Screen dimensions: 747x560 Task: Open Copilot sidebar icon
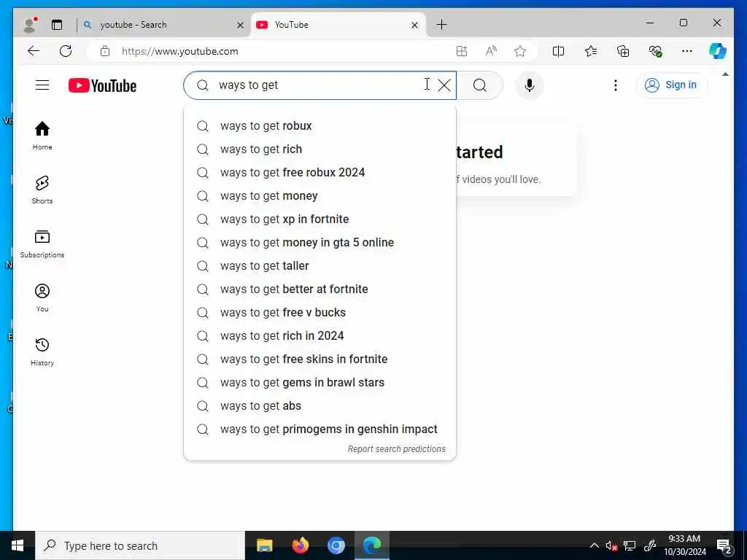[718, 51]
